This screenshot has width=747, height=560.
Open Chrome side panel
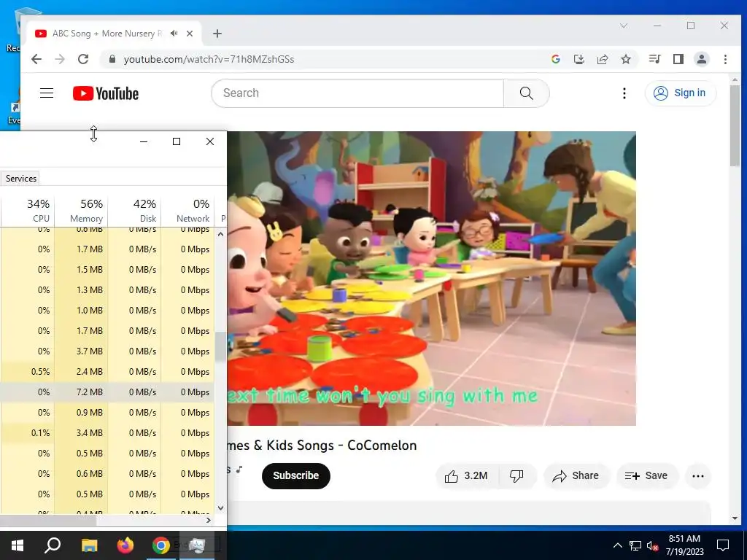click(x=678, y=59)
